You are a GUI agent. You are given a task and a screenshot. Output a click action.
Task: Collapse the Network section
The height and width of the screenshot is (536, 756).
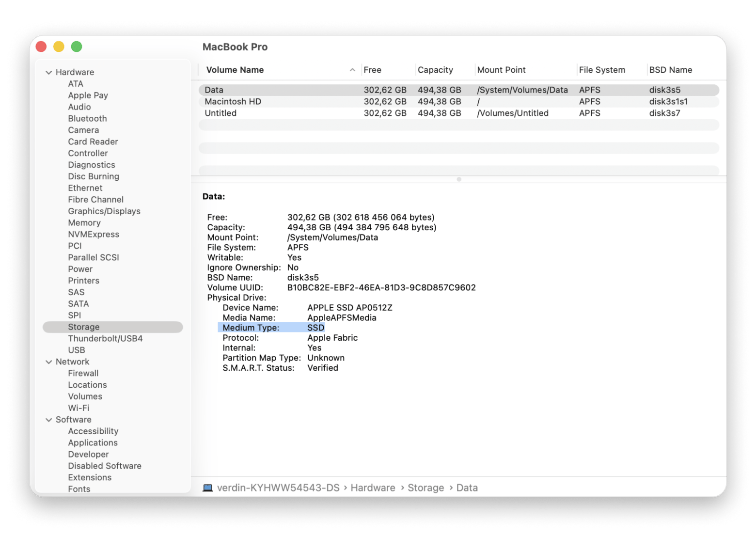click(48, 362)
